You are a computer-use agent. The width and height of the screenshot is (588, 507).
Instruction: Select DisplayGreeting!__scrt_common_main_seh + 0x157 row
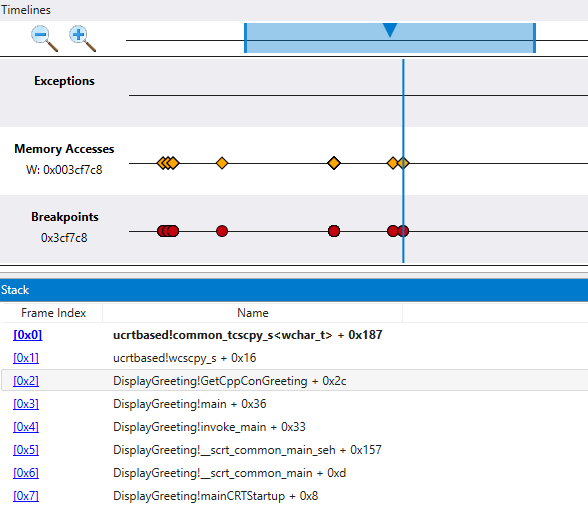coord(294,450)
